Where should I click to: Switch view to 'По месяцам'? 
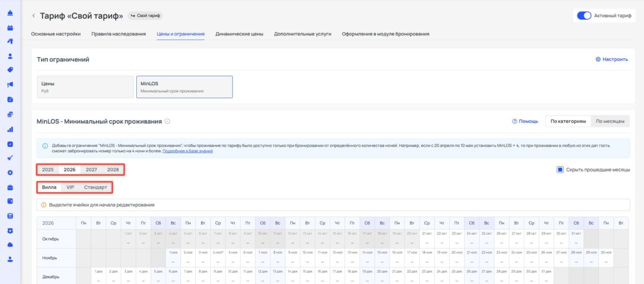pos(610,122)
